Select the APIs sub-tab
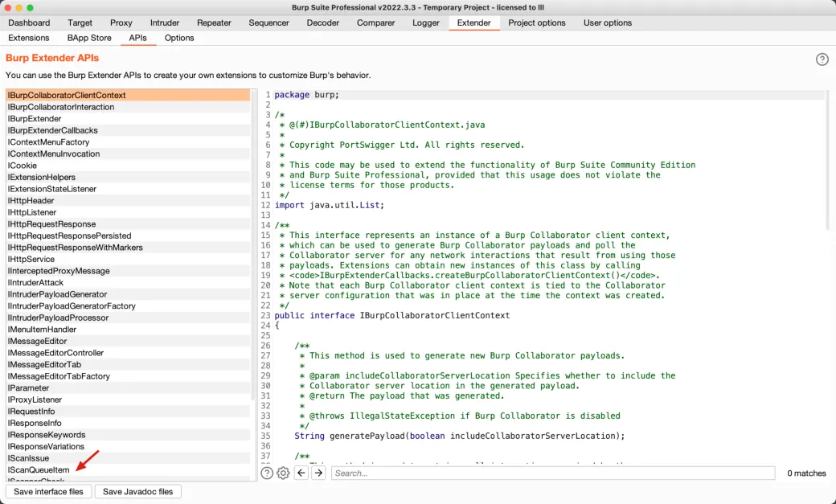 [x=137, y=38]
